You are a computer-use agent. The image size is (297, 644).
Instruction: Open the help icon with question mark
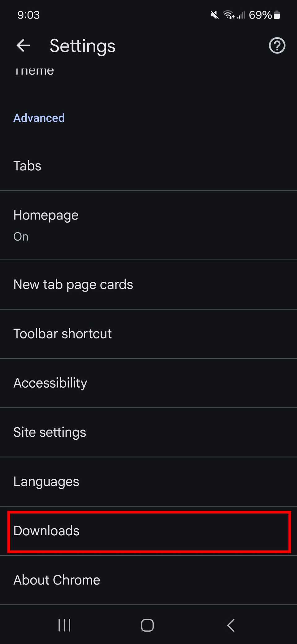[x=277, y=46]
